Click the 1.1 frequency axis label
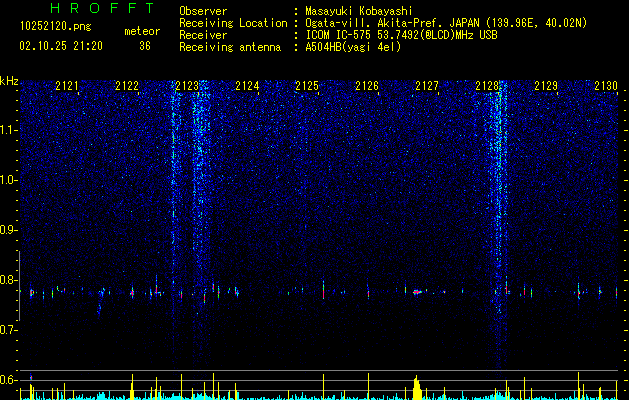Image resolution: width=629 pixels, height=400 pixels. [x=9, y=130]
